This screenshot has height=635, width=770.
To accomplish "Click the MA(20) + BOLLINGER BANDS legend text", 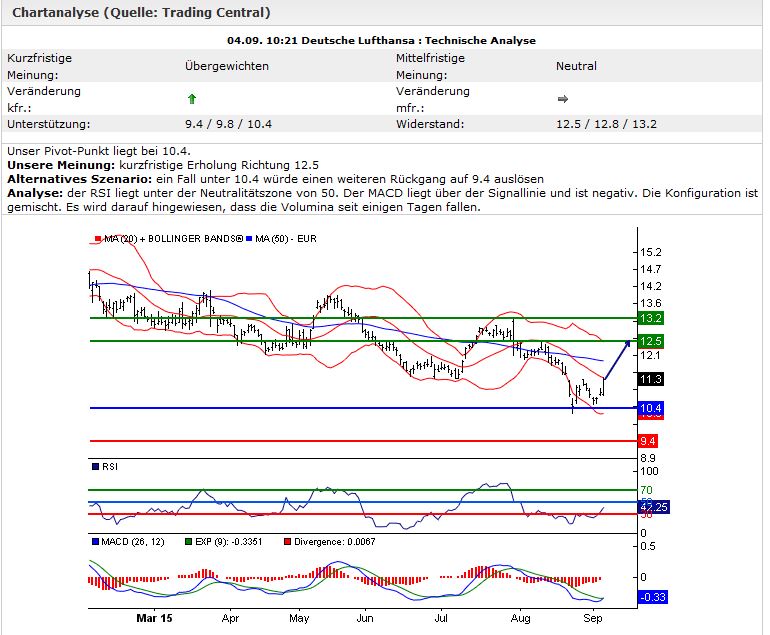I will coord(173,239).
